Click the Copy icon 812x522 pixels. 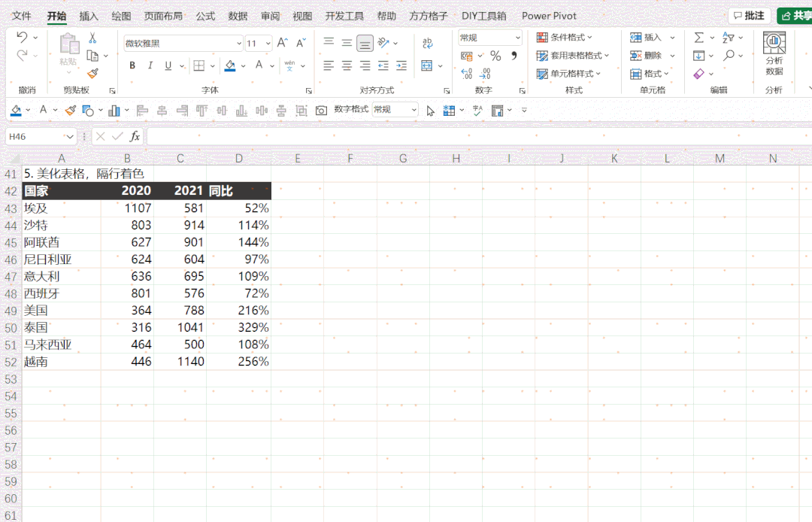92,56
